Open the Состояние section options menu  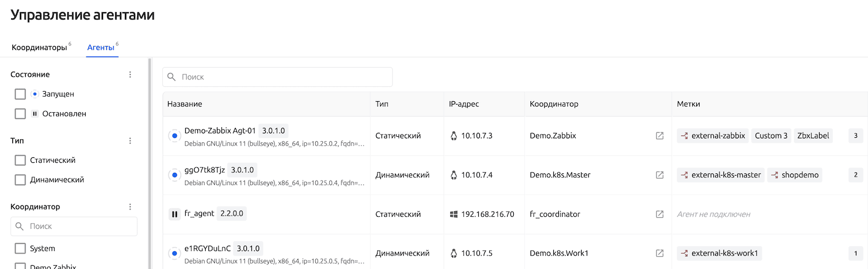pyautogui.click(x=130, y=74)
